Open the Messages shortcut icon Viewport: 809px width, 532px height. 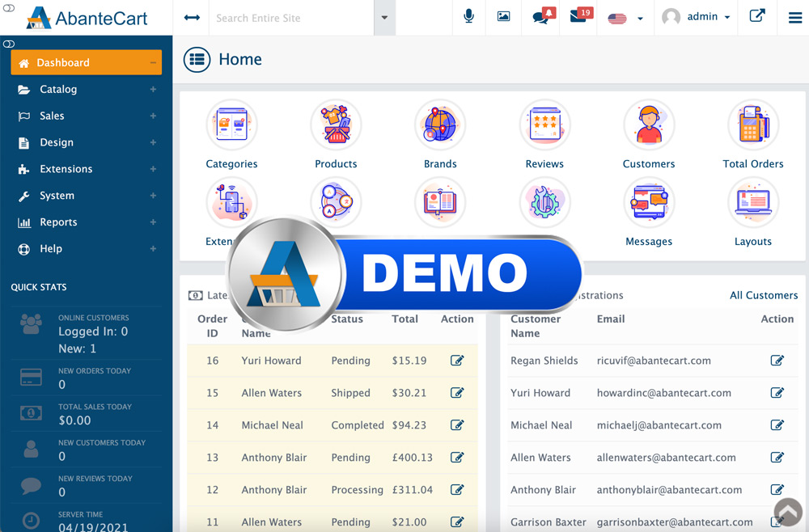point(649,202)
